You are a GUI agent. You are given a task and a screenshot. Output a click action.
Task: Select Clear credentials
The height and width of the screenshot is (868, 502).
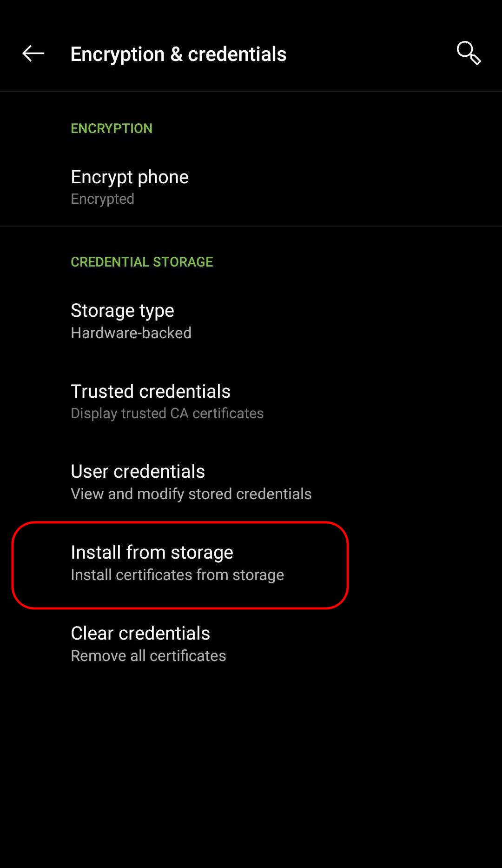click(x=140, y=634)
